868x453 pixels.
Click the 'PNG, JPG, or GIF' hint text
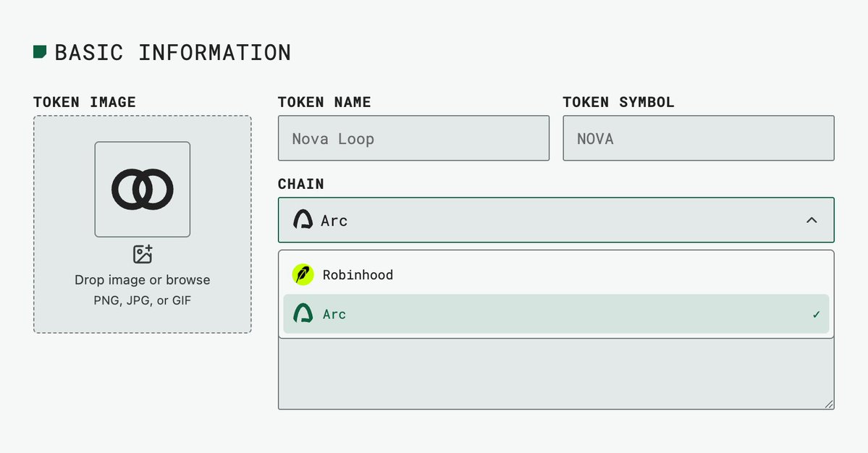click(143, 301)
